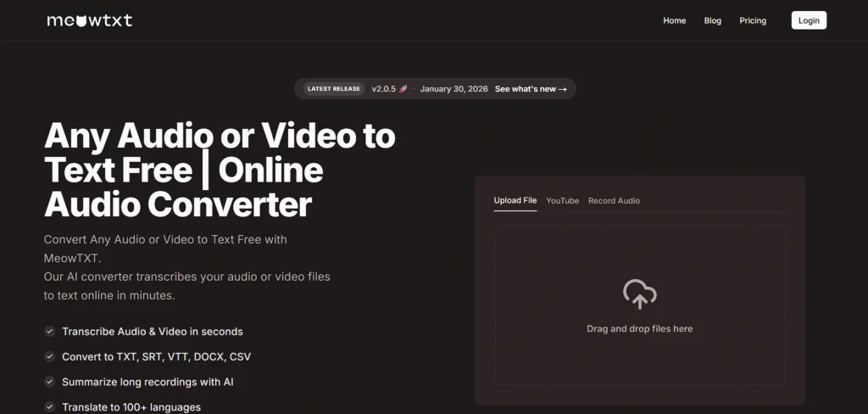The height and width of the screenshot is (414, 868).
Task: Click the Summarize long recordings with AI text
Action: 147,382
